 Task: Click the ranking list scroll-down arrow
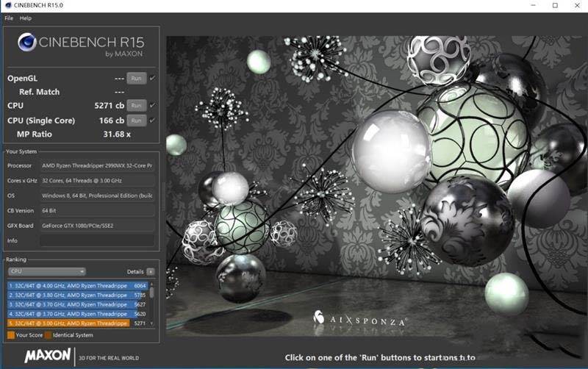152,323
